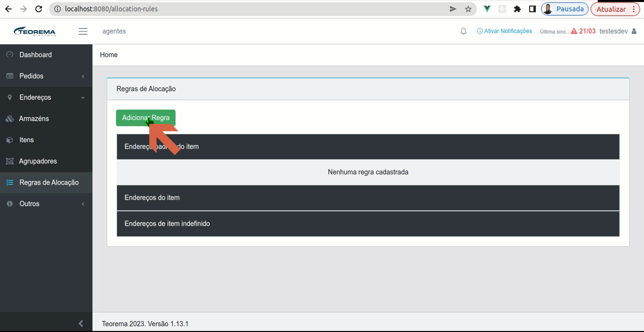Screen dimensions: 644x332
Task: Click the user profile icon beside testesdev
Action: [634, 31]
